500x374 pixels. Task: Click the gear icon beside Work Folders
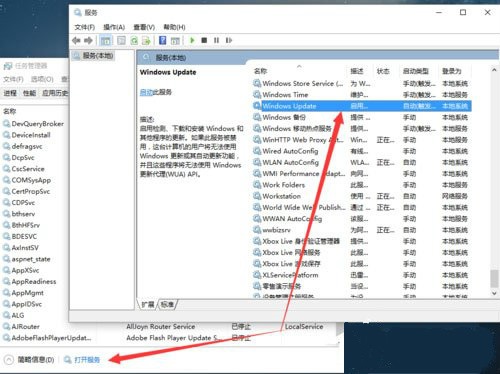click(257, 184)
